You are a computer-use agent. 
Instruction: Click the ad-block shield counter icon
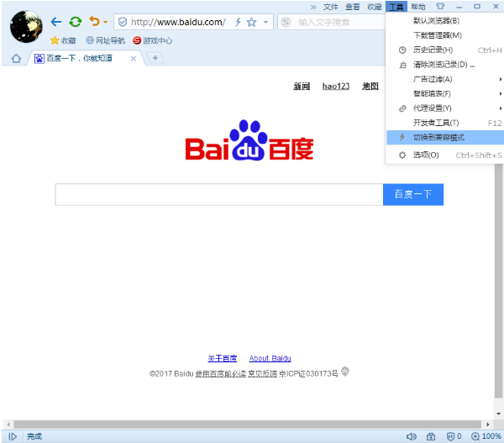pyautogui.click(x=454, y=436)
